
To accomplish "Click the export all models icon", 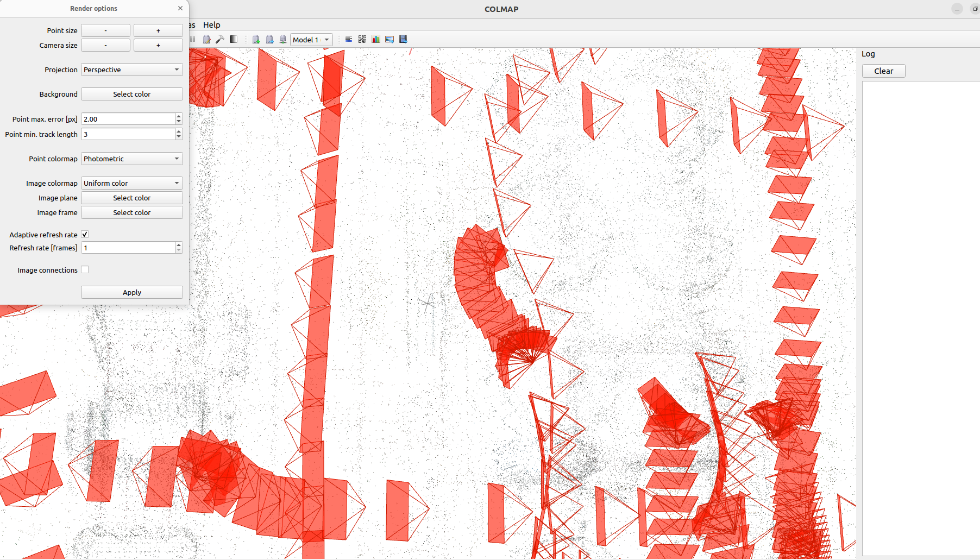I will [283, 39].
